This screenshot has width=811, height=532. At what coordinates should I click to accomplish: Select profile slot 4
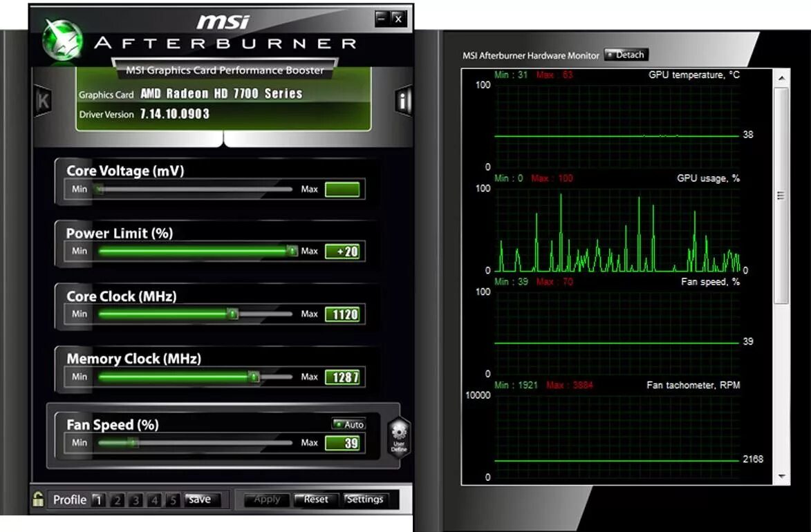click(x=155, y=500)
